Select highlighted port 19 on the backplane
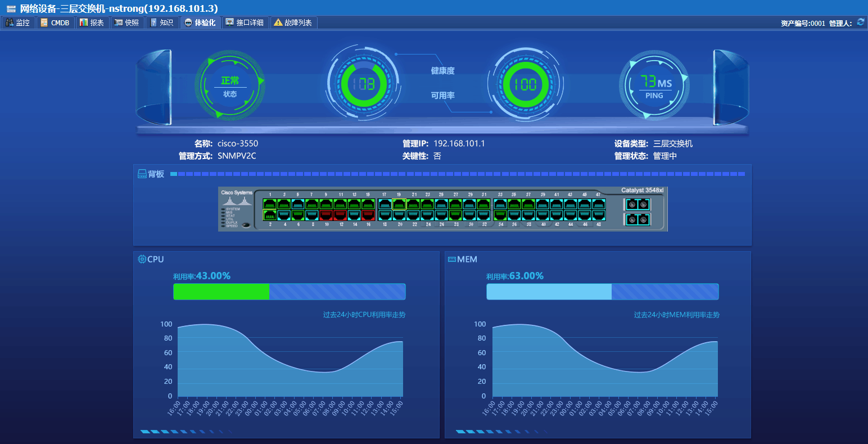The height and width of the screenshot is (444, 868). (x=399, y=204)
